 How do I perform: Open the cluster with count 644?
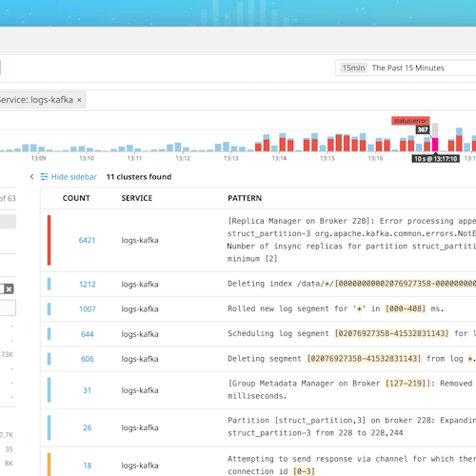point(88,334)
